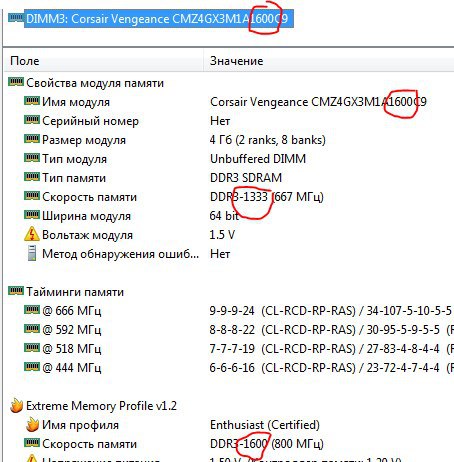Select the 9-9-9-24 timing value

pyautogui.click(x=232, y=311)
